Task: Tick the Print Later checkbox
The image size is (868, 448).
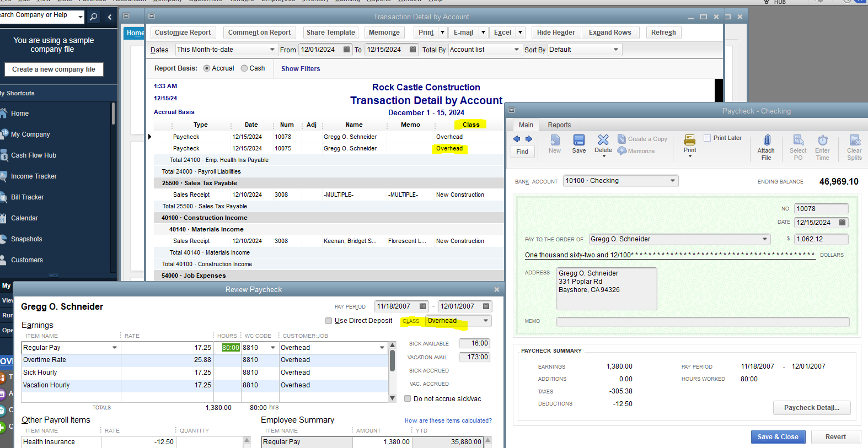Action: [707, 138]
